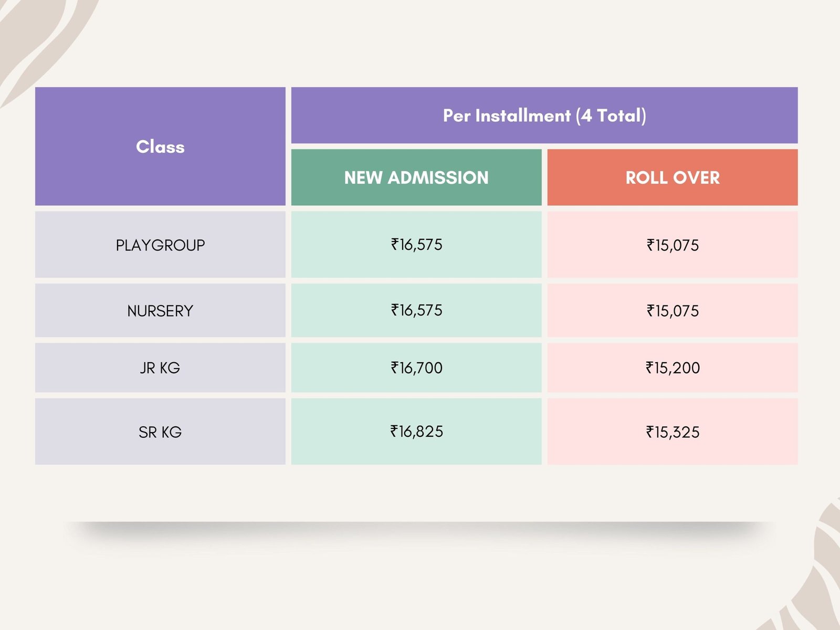Click Nursery new admission fee ₹16,575
This screenshot has width=840, height=630.
pyautogui.click(x=416, y=310)
